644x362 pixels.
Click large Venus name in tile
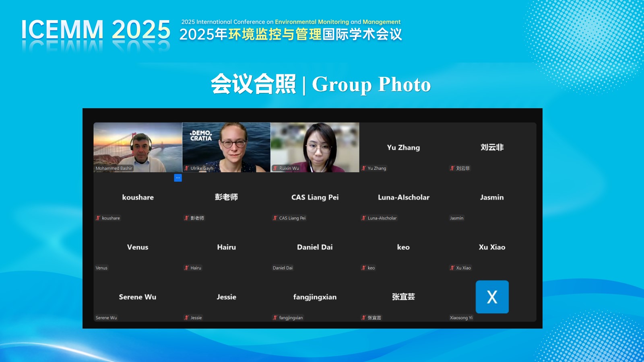[138, 247]
